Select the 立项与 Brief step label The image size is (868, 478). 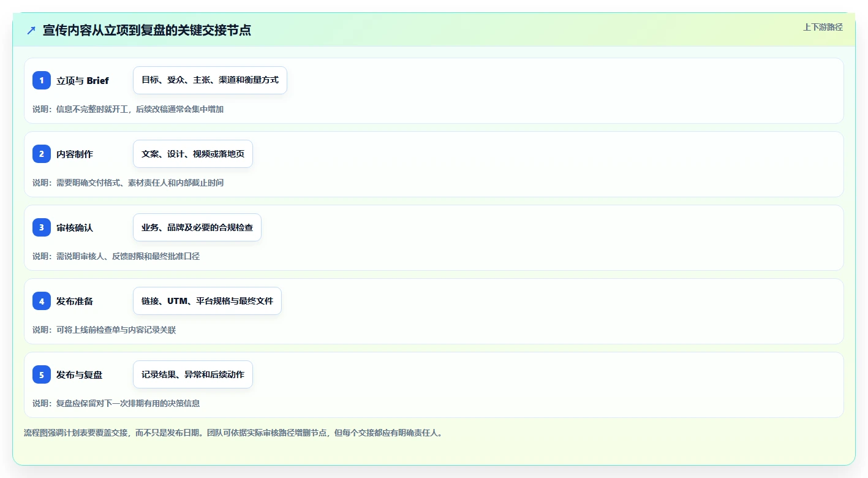83,81
